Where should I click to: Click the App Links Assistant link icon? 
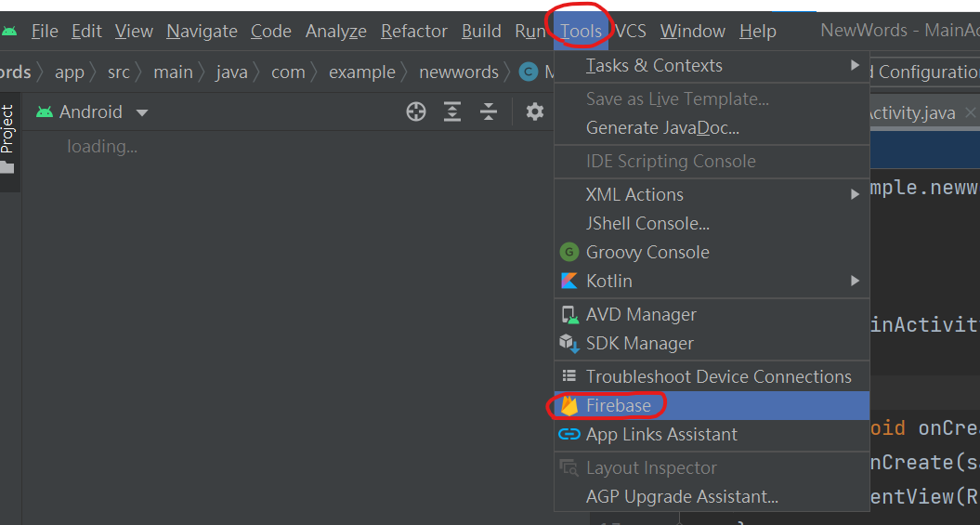click(568, 434)
